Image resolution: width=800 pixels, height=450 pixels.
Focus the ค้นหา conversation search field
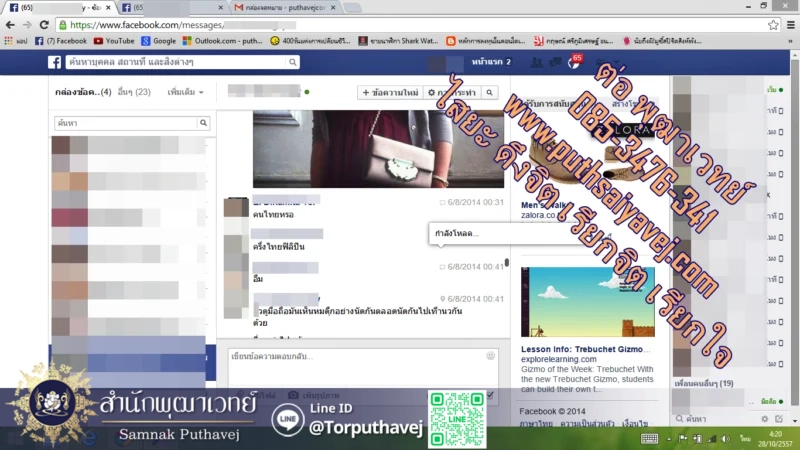pos(126,123)
